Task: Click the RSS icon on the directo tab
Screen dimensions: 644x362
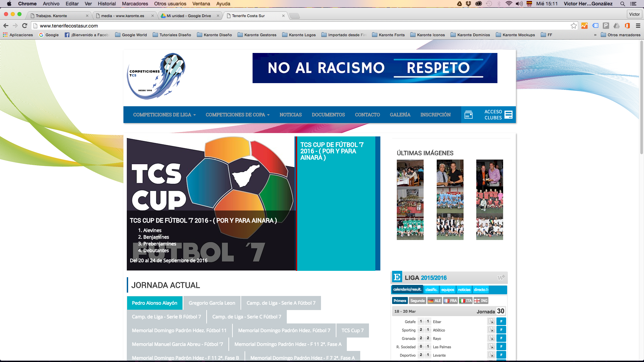Action: (486, 290)
